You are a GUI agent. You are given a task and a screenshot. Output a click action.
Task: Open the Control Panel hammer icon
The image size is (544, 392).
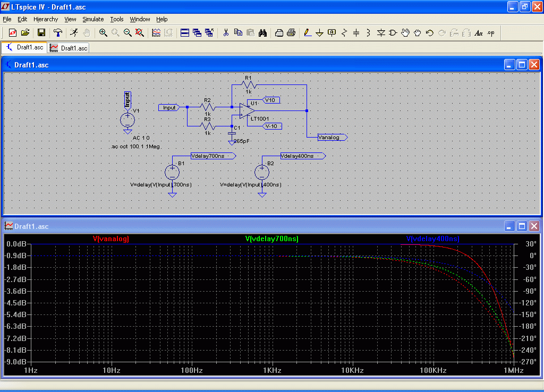click(x=57, y=32)
